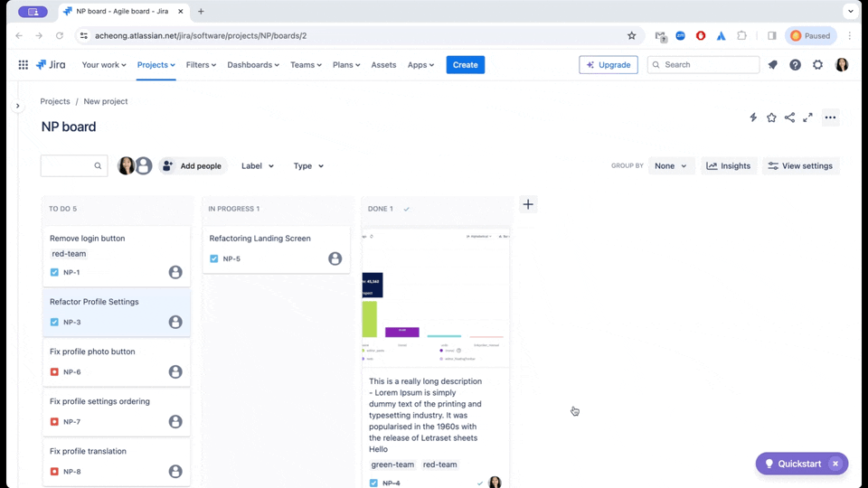The width and height of the screenshot is (868, 488).
Task: Click assignee avatar on NP-4 card
Action: pyautogui.click(x=495, y=483)
